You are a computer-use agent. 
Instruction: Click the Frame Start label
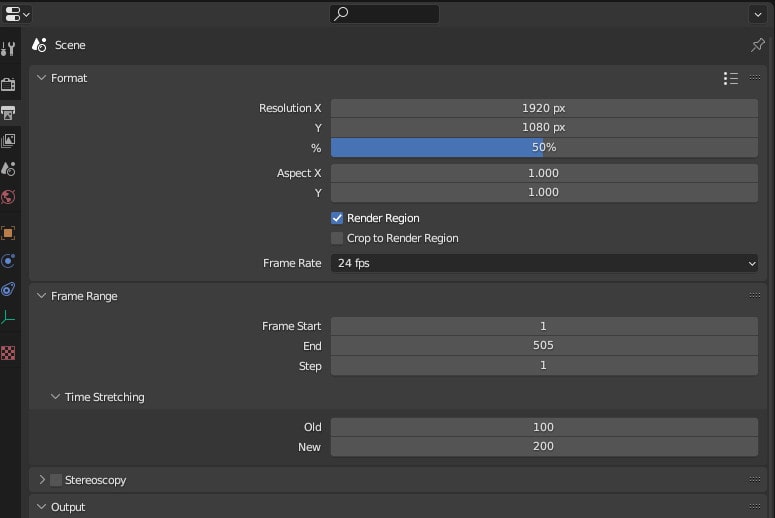(x=292, y=326)
